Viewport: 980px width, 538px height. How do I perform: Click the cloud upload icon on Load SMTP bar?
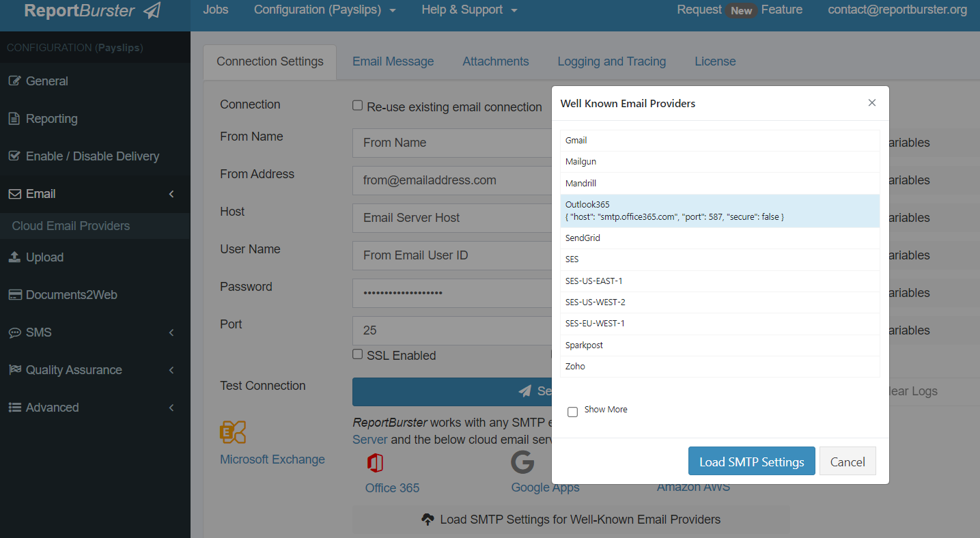click(x=428, y=520)
